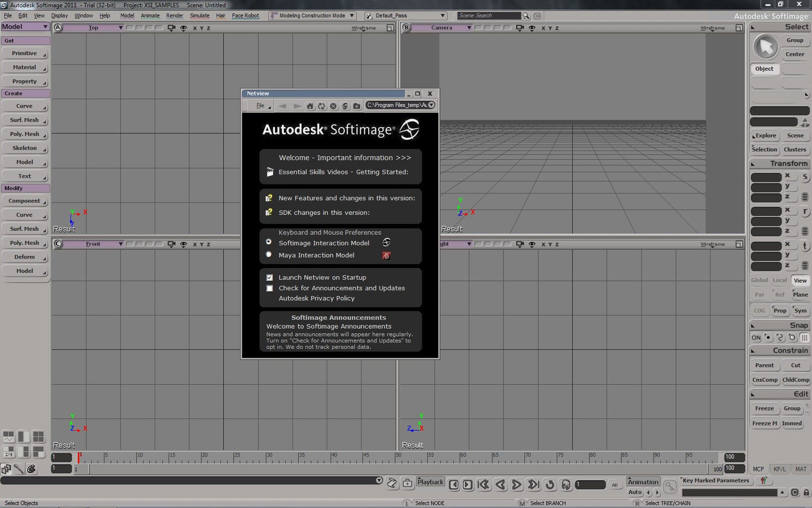
Task: Click the eye visibility icon in Camera viewport
Action: coord(532,28)
